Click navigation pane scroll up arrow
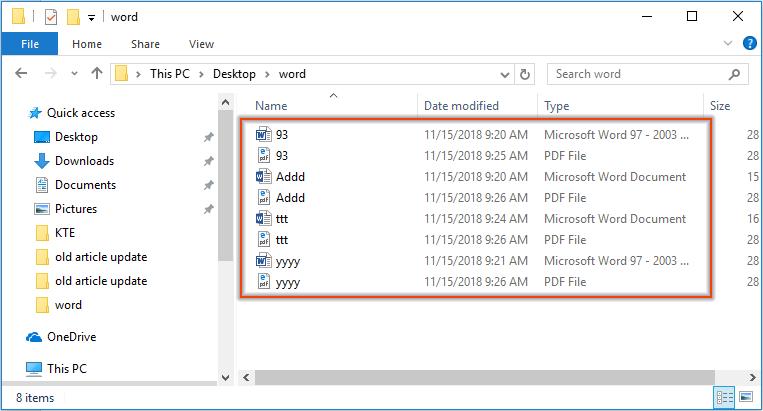 (225, 103)
